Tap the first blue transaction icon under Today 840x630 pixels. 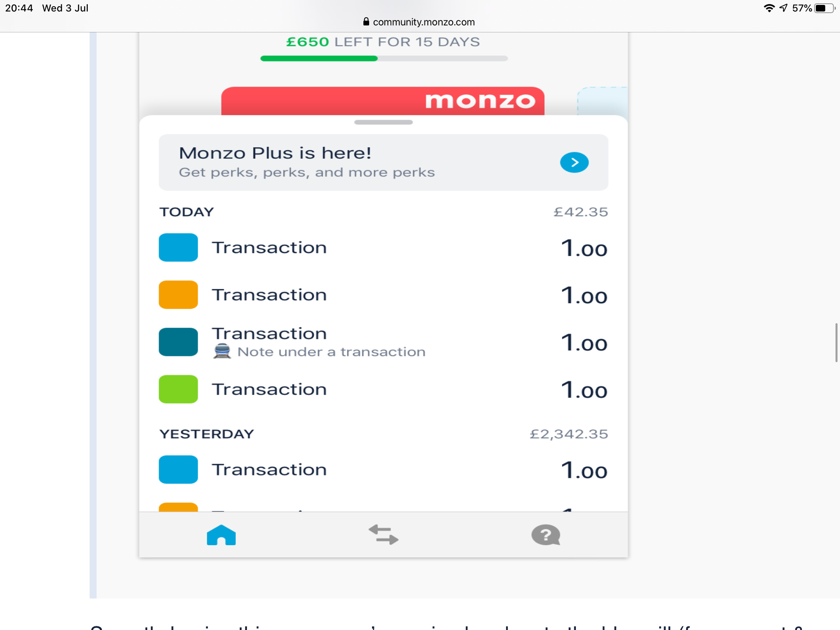click(178, 247)
